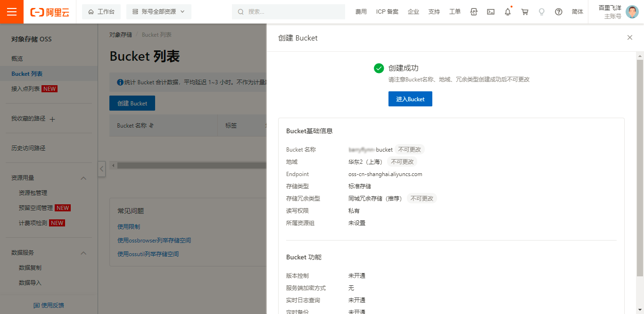Click the lightbulb tips icon

coord(542,12)
